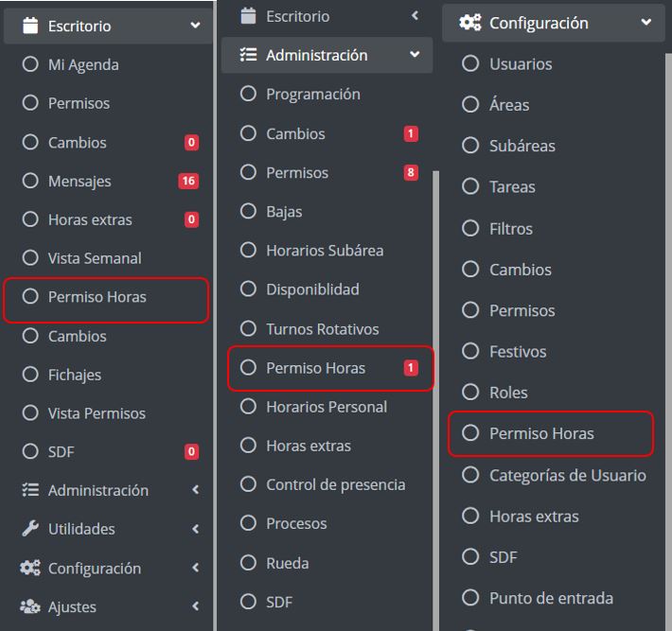Viewport: 672px width, 631px height.
Task: Click the circle icon beside Turnos Rotativos
Action: pos(249,328)
